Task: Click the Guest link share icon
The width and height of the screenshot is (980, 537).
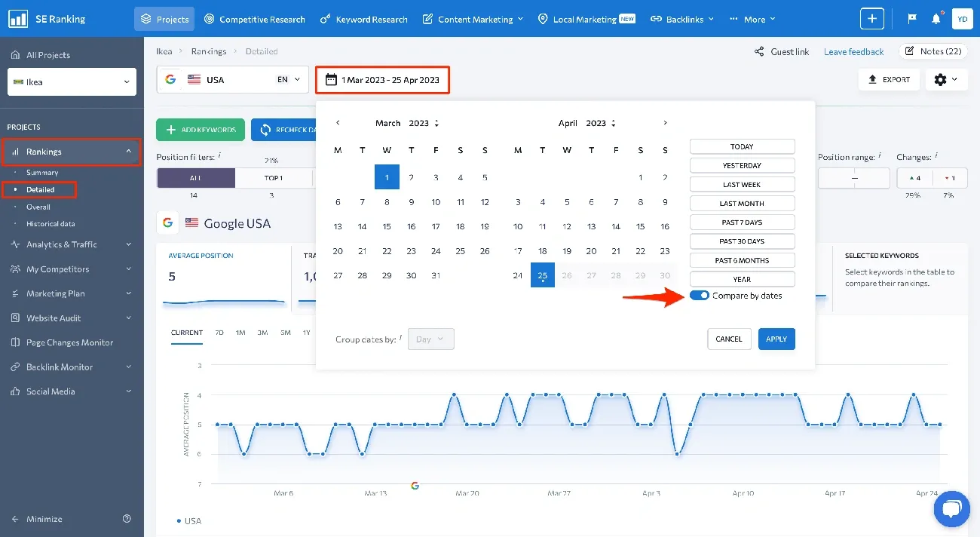Action: 759,51
